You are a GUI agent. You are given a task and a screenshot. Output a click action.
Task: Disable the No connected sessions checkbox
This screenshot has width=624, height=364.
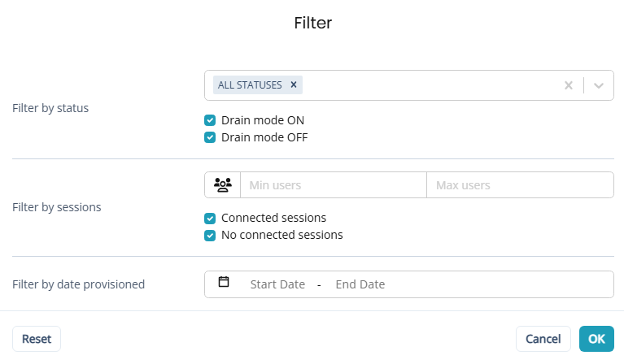click(x=210, y=235)
